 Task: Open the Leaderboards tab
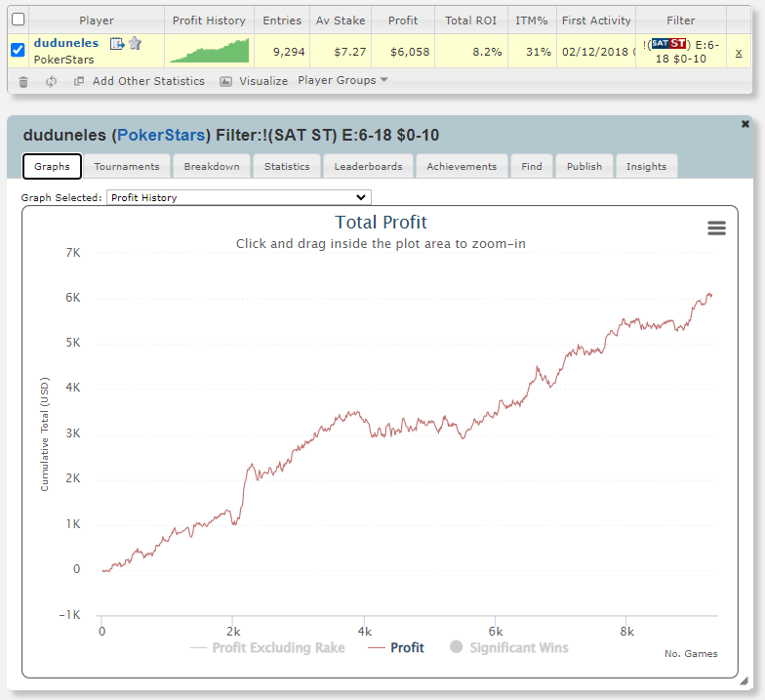coord(369,166)
